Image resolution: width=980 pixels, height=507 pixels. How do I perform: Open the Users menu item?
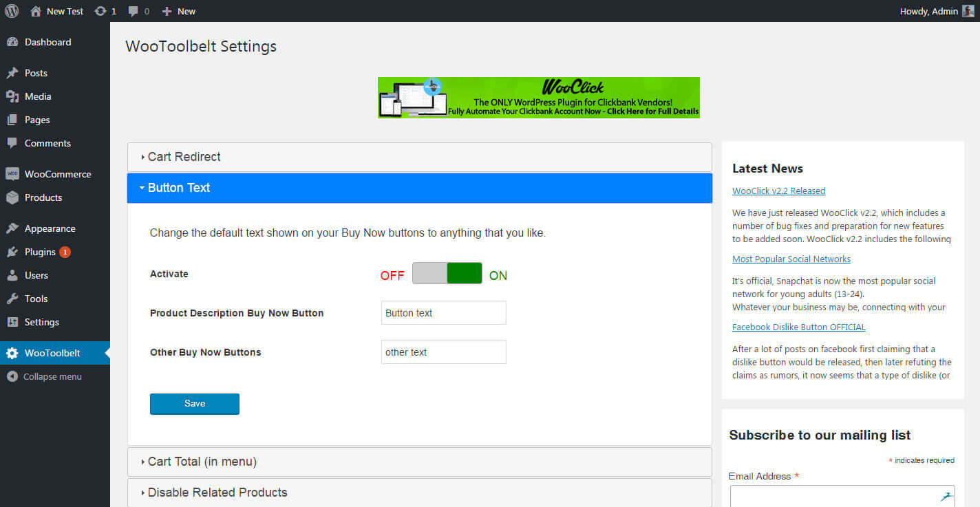(x=55, y=275)
